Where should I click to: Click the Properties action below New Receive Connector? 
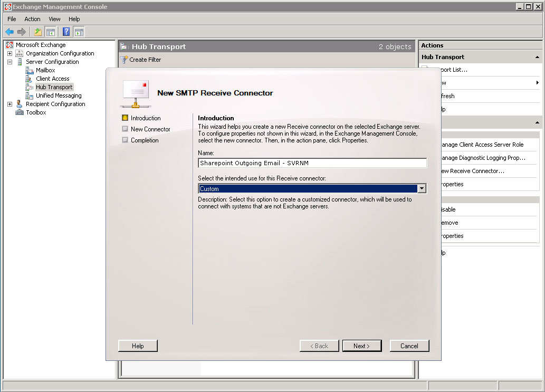[x=453, y=184]
